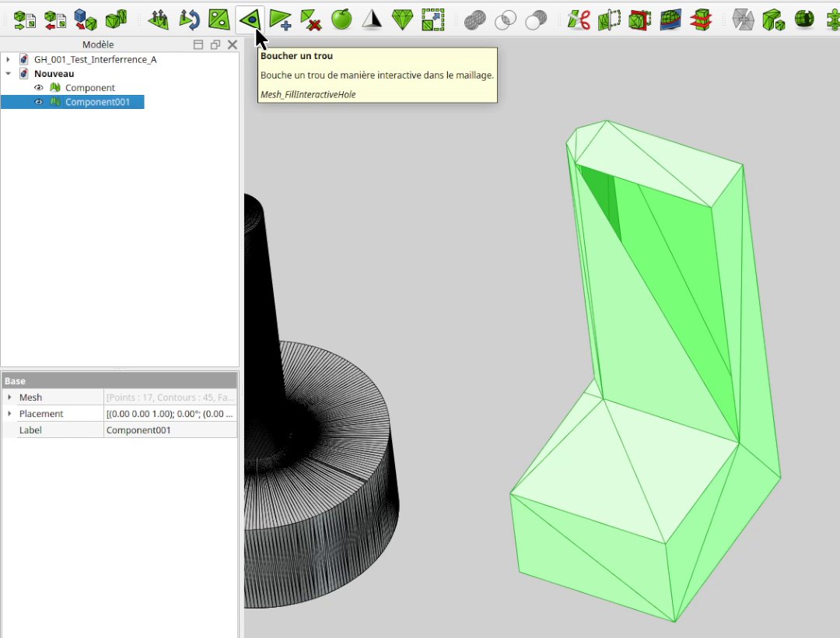840x638 pixels.
Task: Click the Mesh property value text
Action: pos(170,397)
